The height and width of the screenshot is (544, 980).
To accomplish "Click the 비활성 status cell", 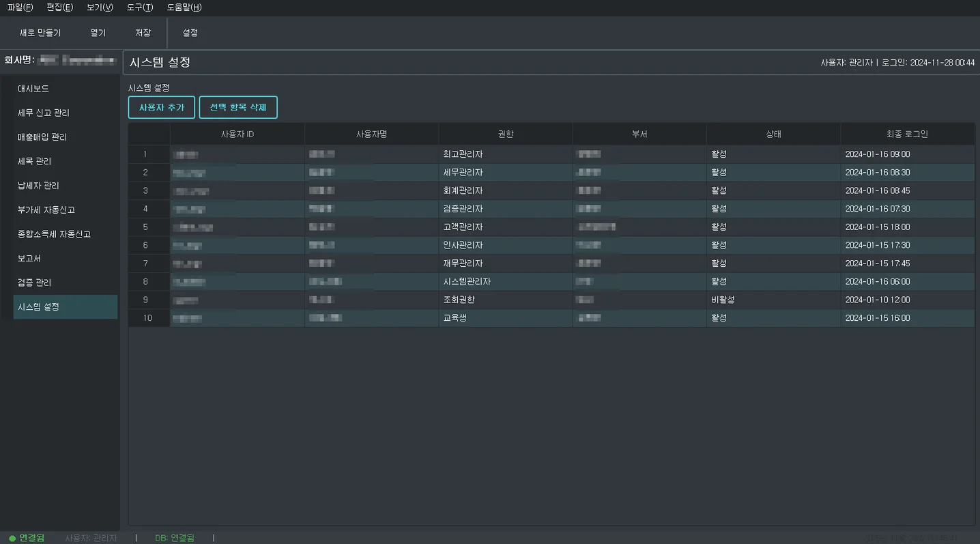I will pos(723,300).
